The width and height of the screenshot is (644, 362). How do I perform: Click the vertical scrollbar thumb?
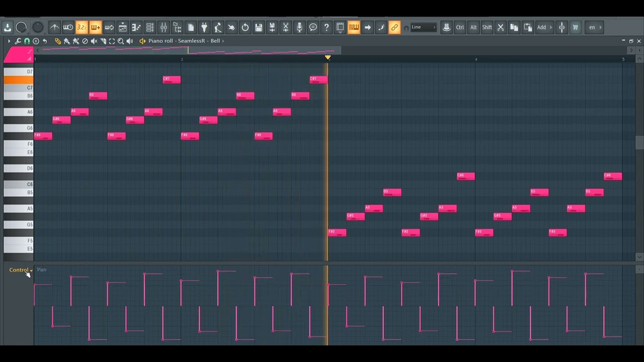click(639, 142)
